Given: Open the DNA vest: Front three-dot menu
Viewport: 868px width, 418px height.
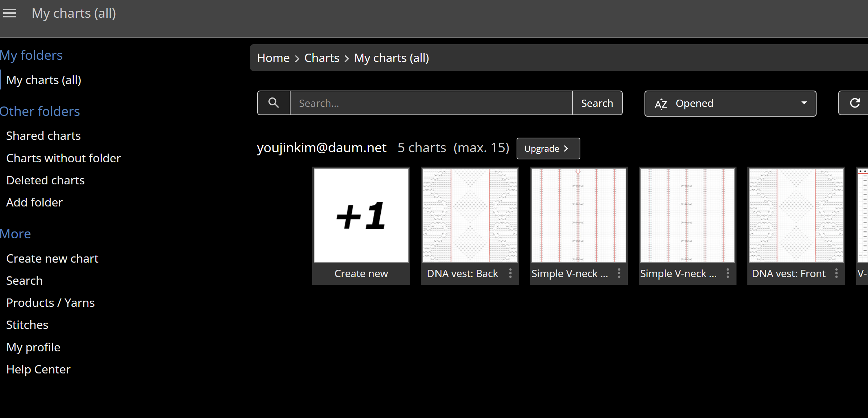Looking at the screenshot, I should 836,273.
